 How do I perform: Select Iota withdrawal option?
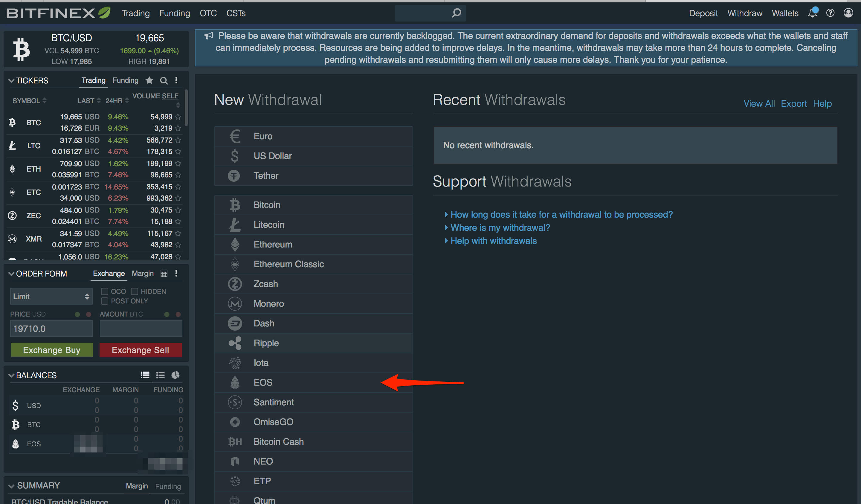coord(314,363)
